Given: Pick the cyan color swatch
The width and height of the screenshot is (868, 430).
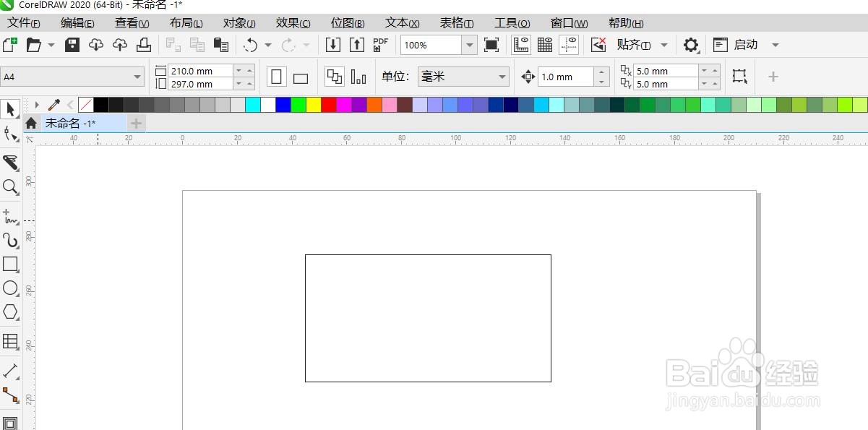Looking at the screenshot, I should pos(253,105).
